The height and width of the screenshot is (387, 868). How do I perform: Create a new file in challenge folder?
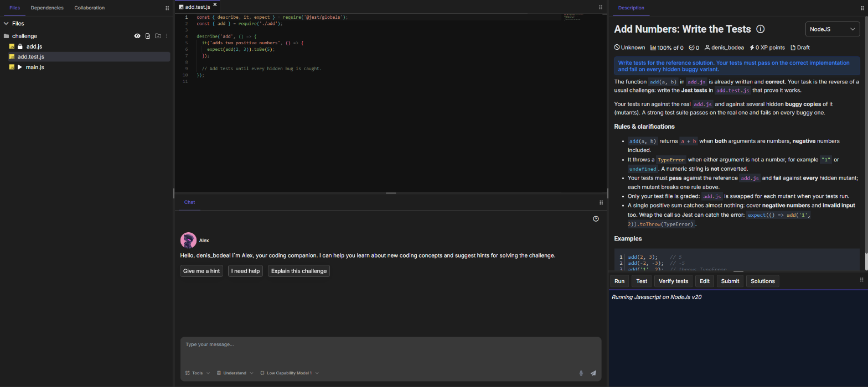[148, 36]
